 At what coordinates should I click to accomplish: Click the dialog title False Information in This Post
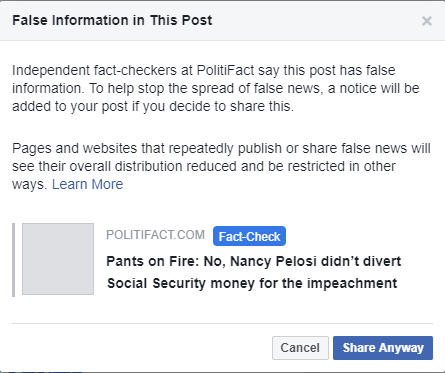tap(112, 20)
